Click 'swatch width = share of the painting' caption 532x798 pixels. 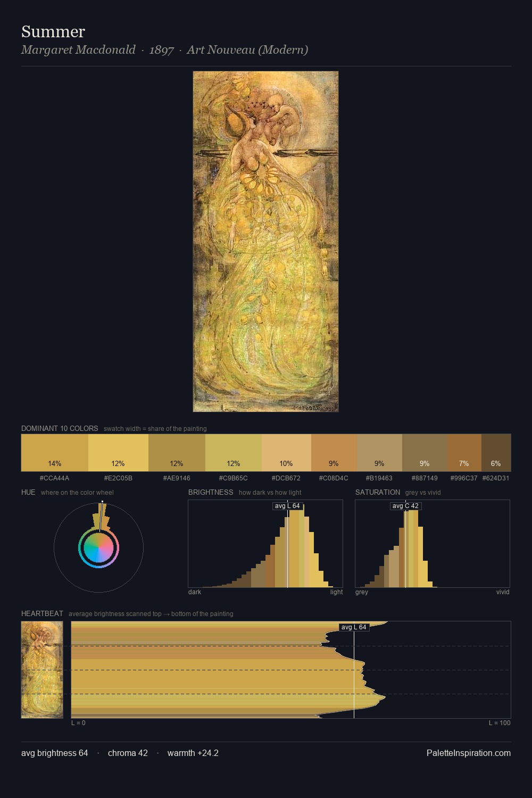(155, 429)
